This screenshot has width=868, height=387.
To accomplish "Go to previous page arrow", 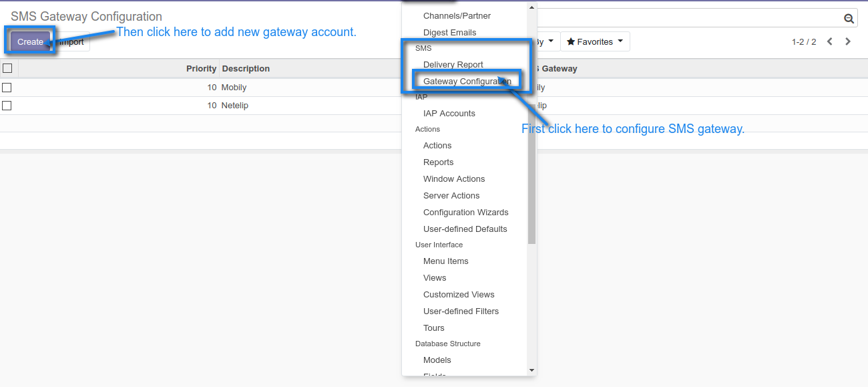I will click(830, 41).
